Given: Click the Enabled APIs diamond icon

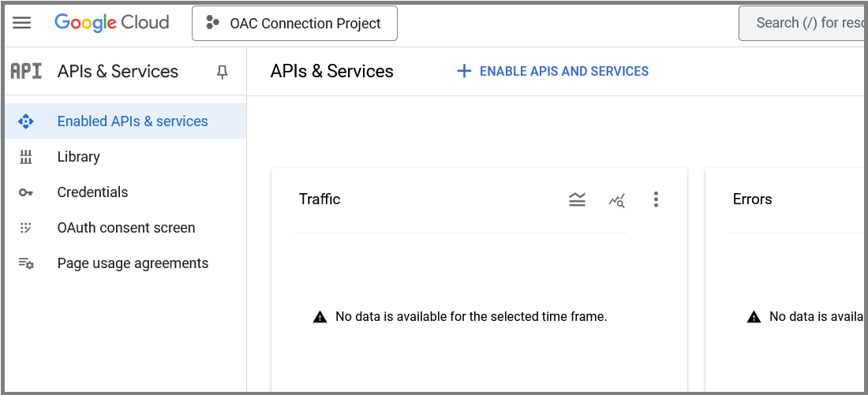Looking at the screenshot, I should click(x=26, y=121).
